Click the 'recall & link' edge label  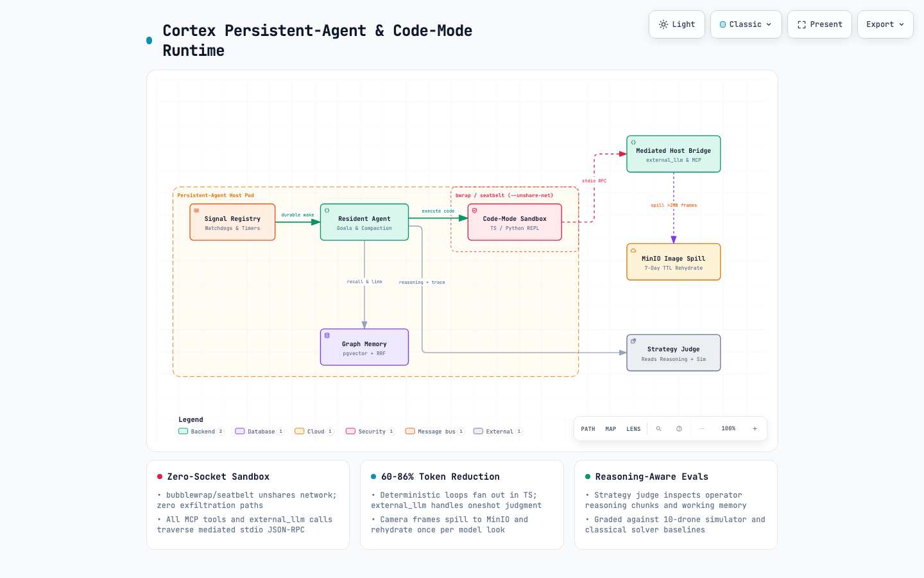tap(364, 282)
